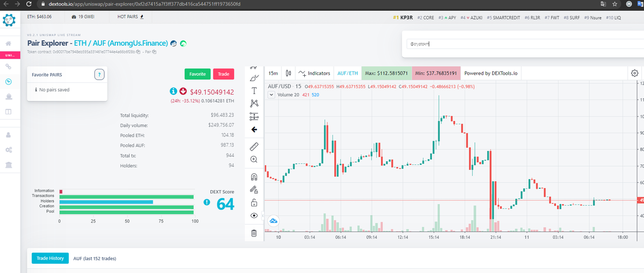Click the Min: $37.76835191 label
This screenshot has height=273, width=644.
(436, 73)
